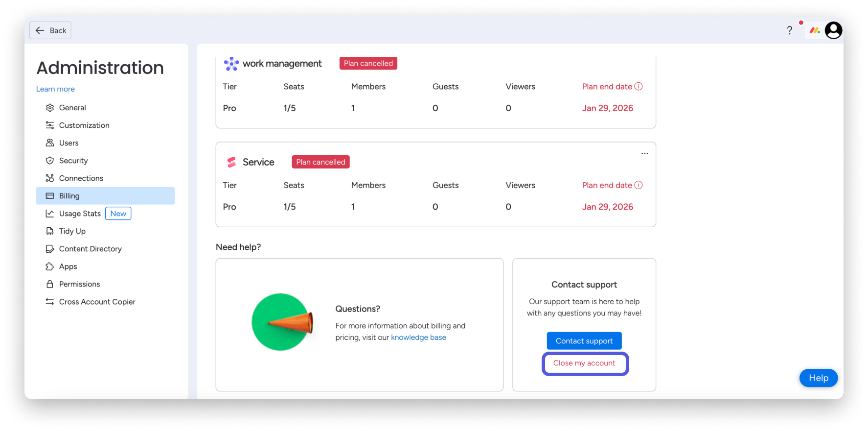
Task: Click the monday.com logo icon
Action: point(815,30)
